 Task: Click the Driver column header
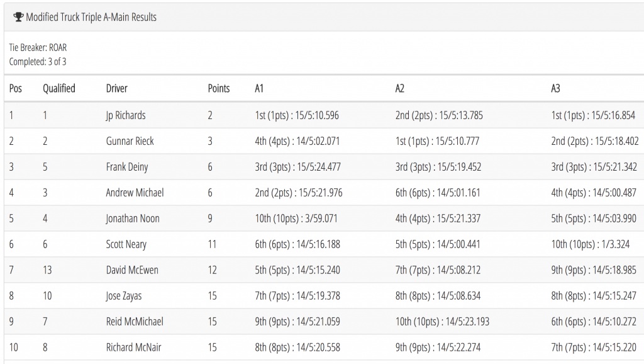(116, 88)
